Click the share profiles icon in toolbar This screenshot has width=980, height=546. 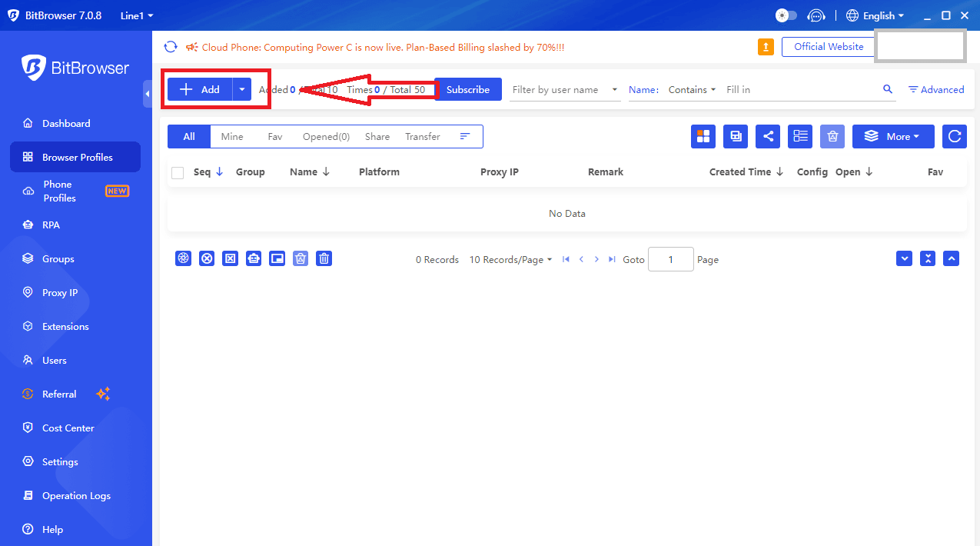(x=768, y=136)
